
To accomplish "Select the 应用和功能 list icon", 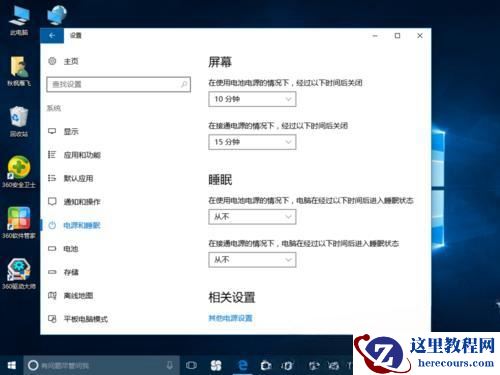I will point(52,154).
